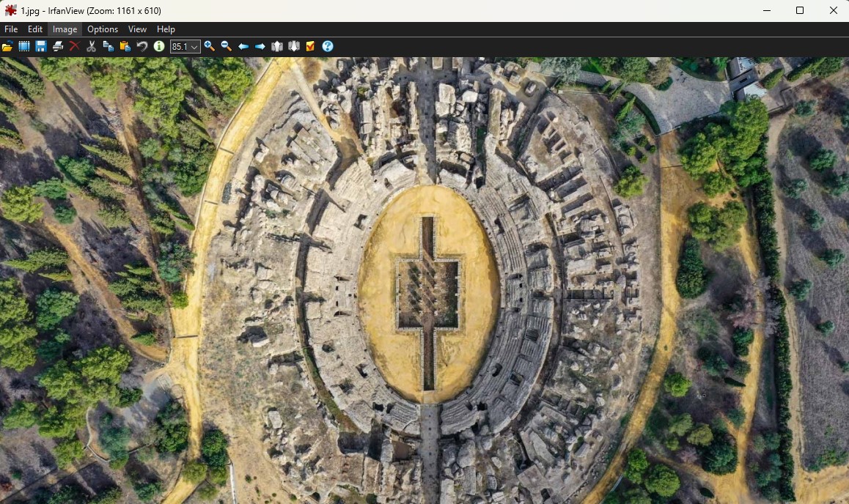Click the Cut scissors icon
Viewport: 849px width, 504px height.
92,46
